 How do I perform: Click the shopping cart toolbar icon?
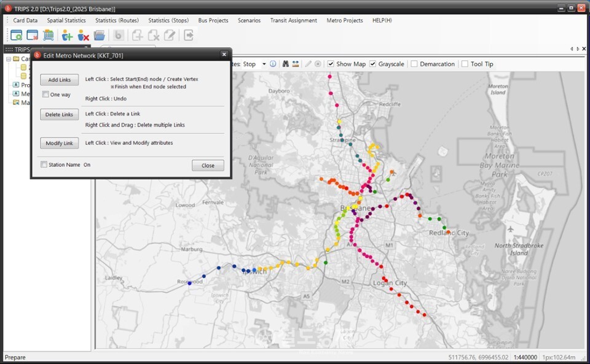pos(48,36)
